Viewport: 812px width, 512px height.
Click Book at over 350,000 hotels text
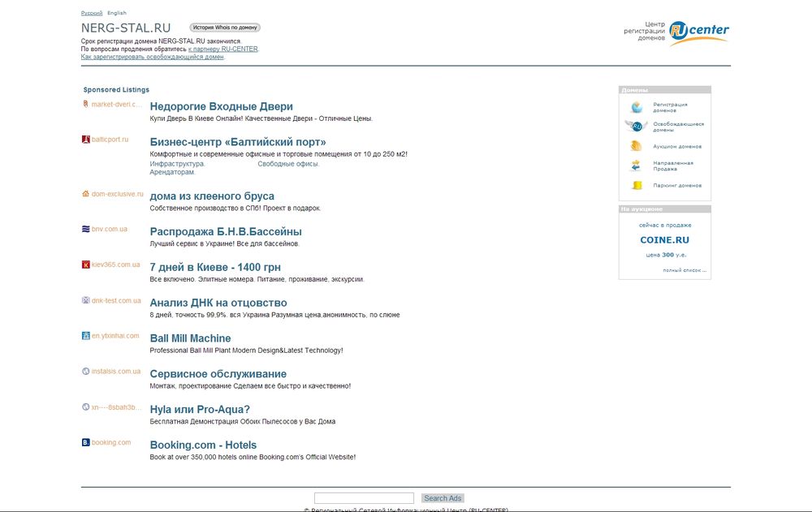coord(253,457)
